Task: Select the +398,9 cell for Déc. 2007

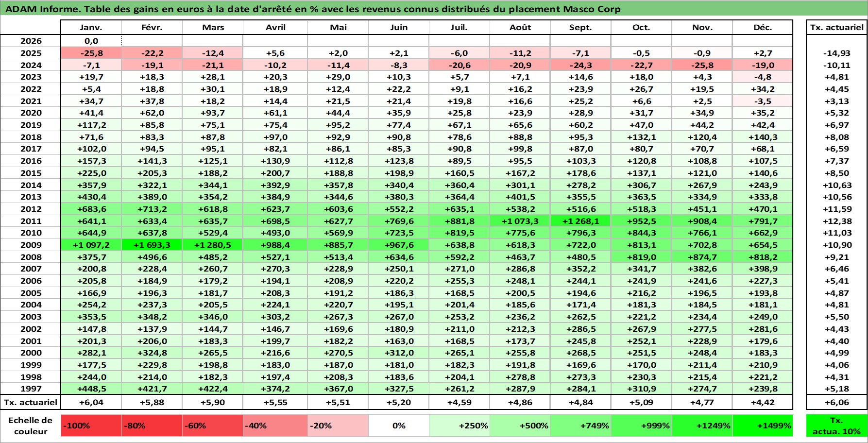Action: click(763, 269)
